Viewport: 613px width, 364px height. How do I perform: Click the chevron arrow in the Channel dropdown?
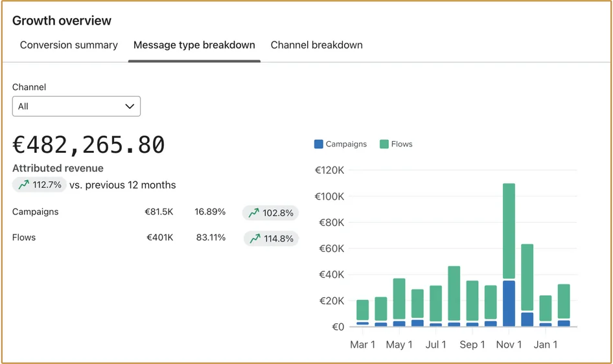tap(130, 106)
